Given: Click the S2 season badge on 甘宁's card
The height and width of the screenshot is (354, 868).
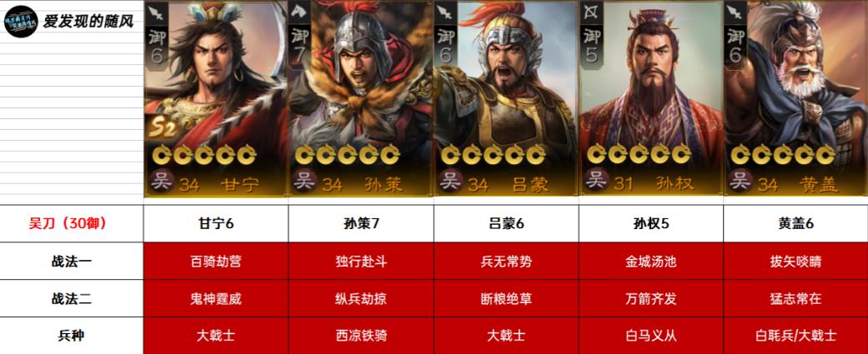Looking at the screenshot, I should click(162, 129).
